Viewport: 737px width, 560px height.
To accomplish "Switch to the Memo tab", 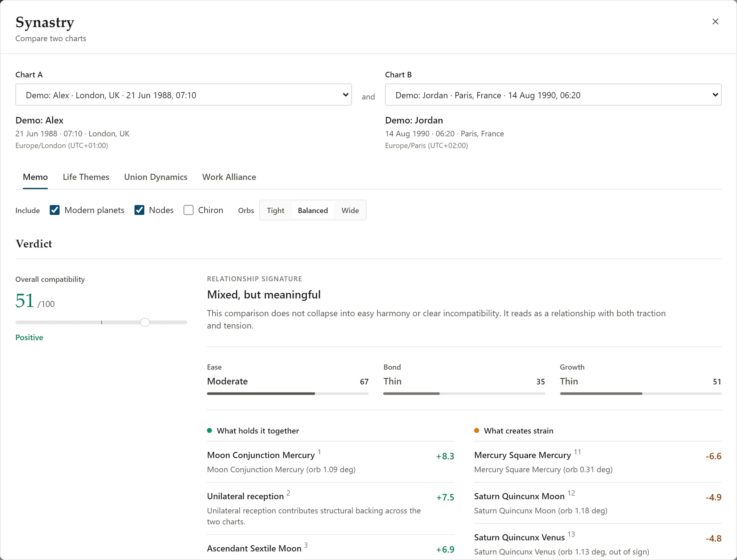I will coord(35,177).
